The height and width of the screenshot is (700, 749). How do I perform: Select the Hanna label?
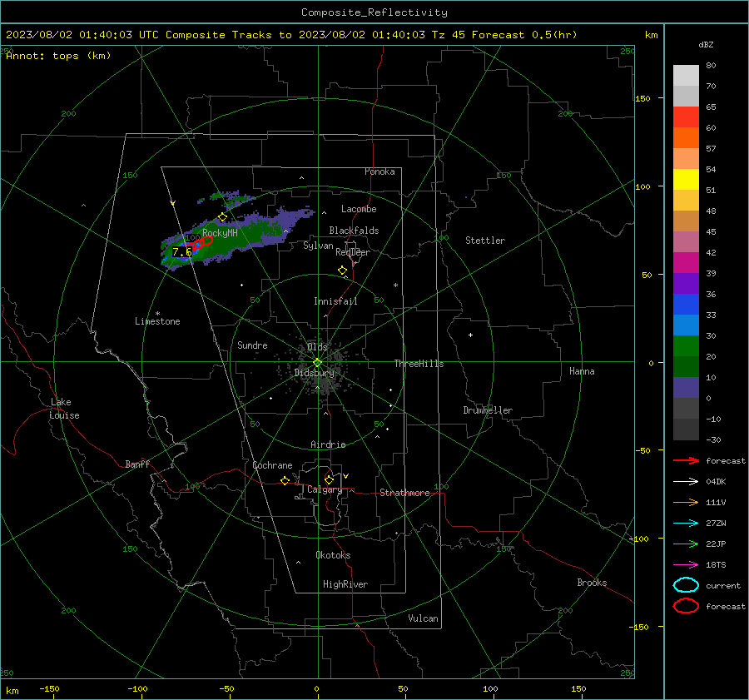[582, 371]
